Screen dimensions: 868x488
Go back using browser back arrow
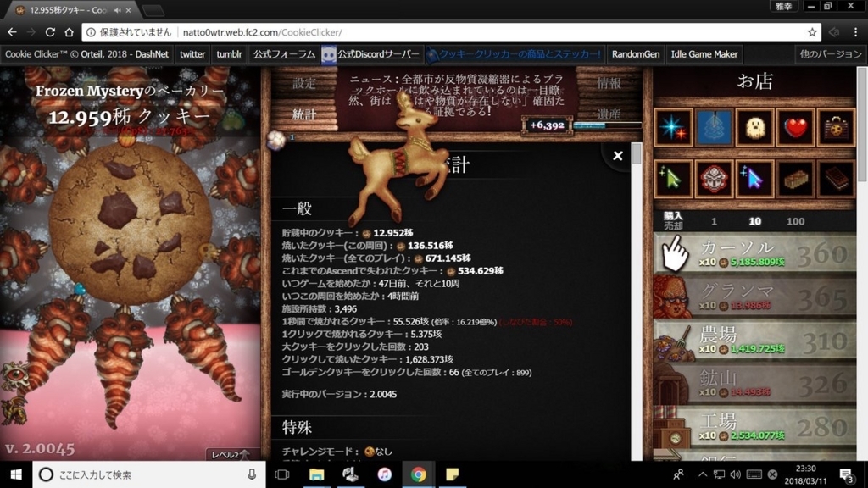coord(12,32)
